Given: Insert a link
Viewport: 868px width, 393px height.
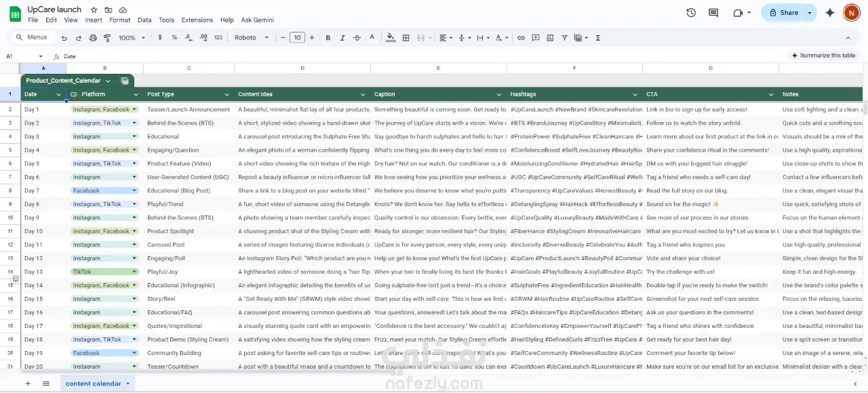Looking at the screenshot, I should pos(521,38).
